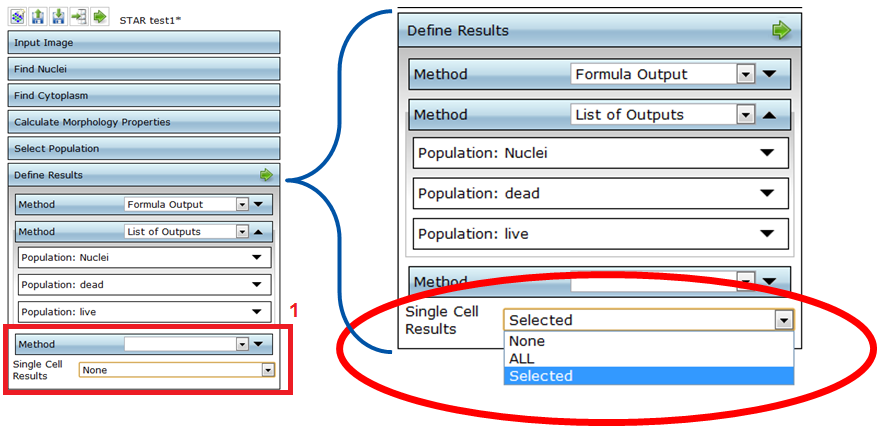Click the save icon with up arrow
Screen dimensions: 881x442
click(x=39, y=17)
